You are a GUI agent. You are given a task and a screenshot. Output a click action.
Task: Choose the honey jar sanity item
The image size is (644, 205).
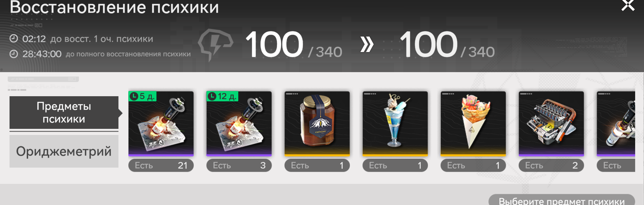coord(317,124)
